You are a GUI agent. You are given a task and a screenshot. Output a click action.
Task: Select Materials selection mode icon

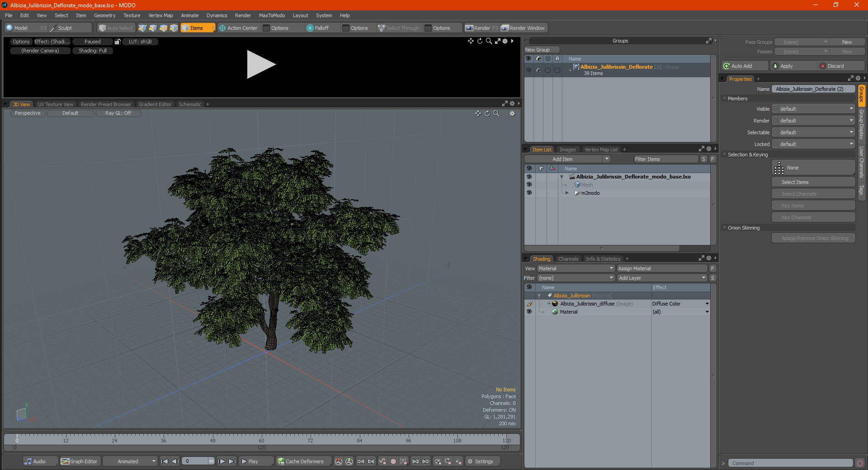point(174,28)
